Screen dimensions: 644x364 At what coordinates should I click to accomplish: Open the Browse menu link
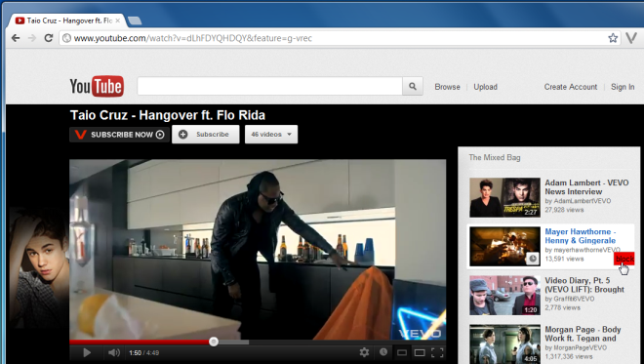pos(447,87)
